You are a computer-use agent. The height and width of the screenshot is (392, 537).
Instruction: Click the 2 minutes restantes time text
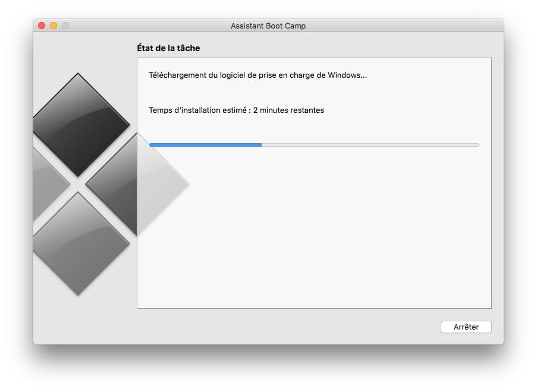288,110
